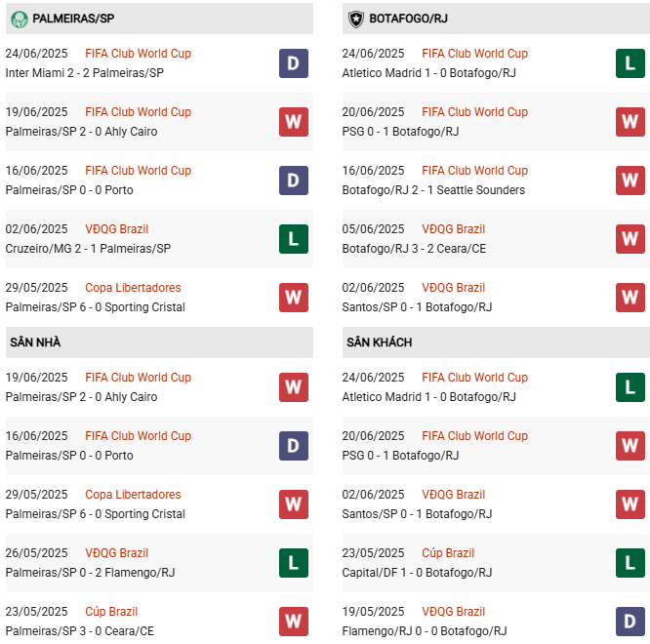Click the Inter Miami 2 - 2 Palmeiras/SP result

pyautogui.click(x=84, y=73)
